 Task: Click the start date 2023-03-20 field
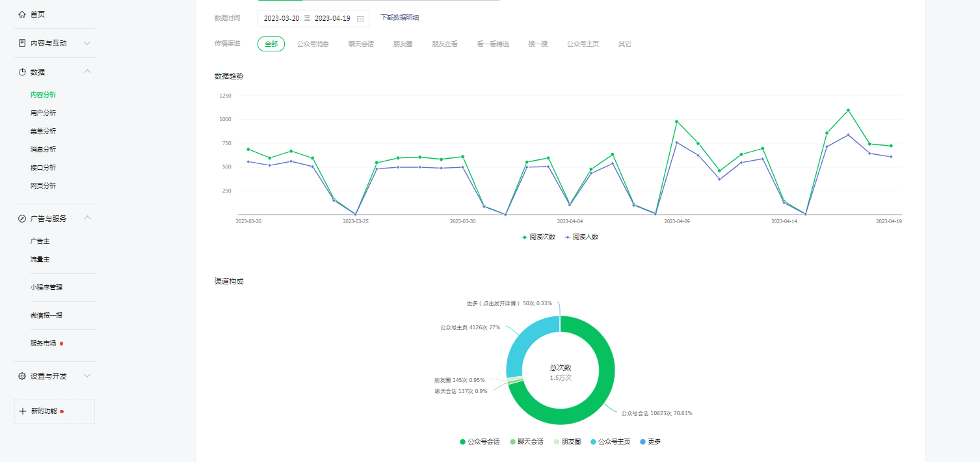pos(282,19)
